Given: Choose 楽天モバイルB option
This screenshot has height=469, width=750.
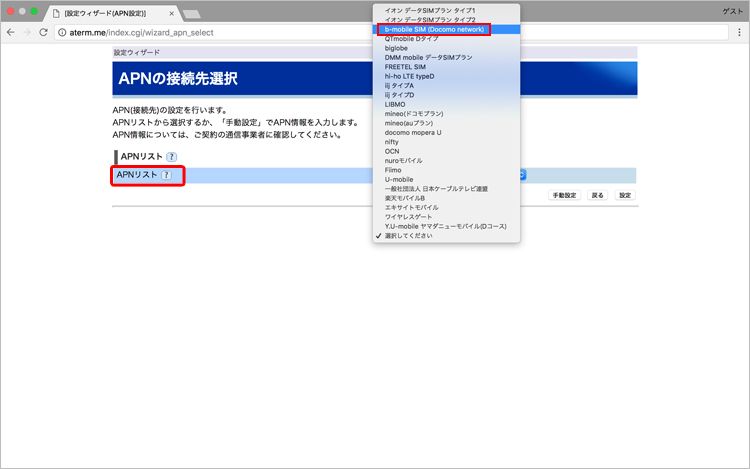Looking at the screenshot, I should point(446,198).
